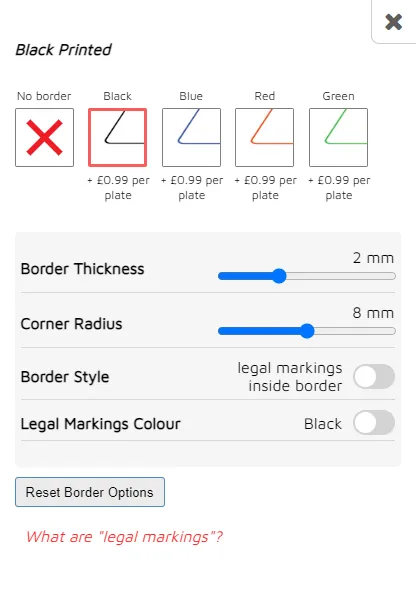Click the 'Green' label above swatch
The height and width of the screenshot is (605, 416).
point(338,96)
